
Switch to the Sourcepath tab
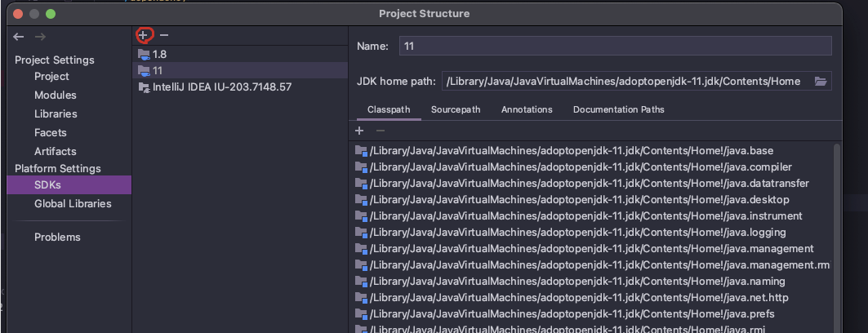(456, 109)
